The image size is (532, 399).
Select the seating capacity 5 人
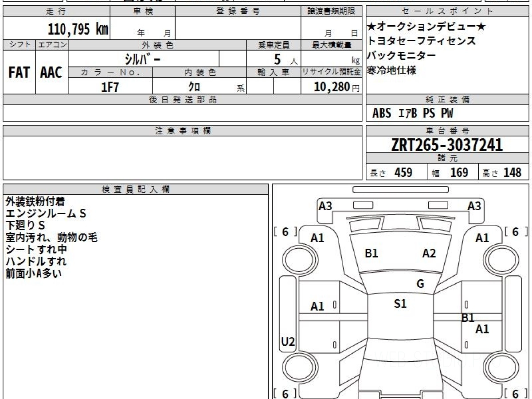click(286, 59)
